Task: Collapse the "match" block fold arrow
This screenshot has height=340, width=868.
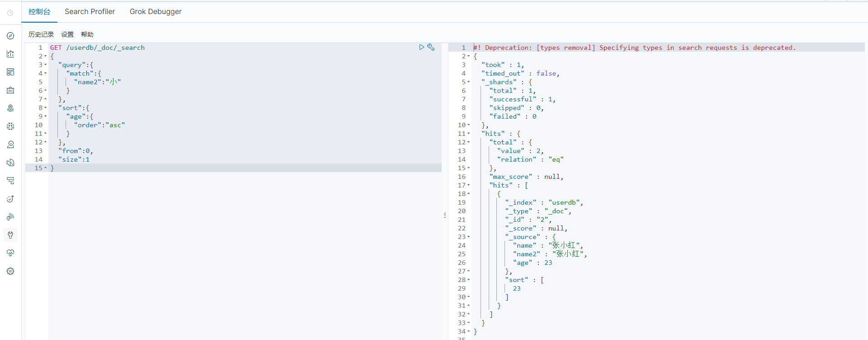Action: tap(46, 73)
